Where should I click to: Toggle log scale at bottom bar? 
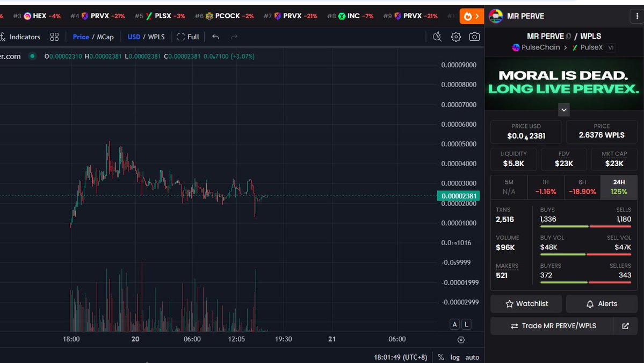(454, 357)
